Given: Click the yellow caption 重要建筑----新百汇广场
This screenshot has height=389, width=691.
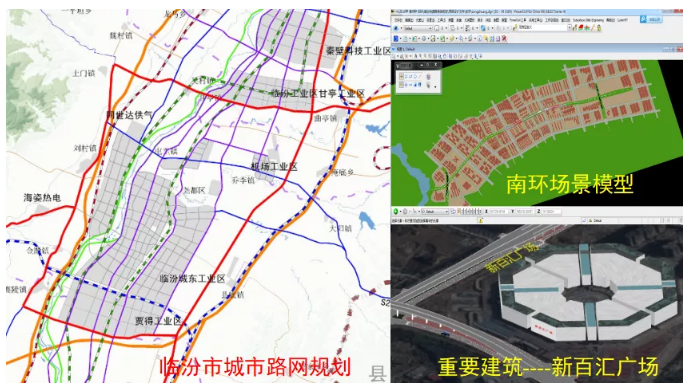Looking at the screenshot, I should click(x=547, y=367).
